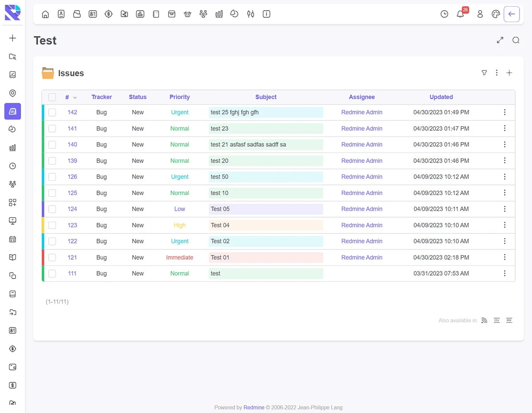Show row actions for issue 121

[505, 257]
